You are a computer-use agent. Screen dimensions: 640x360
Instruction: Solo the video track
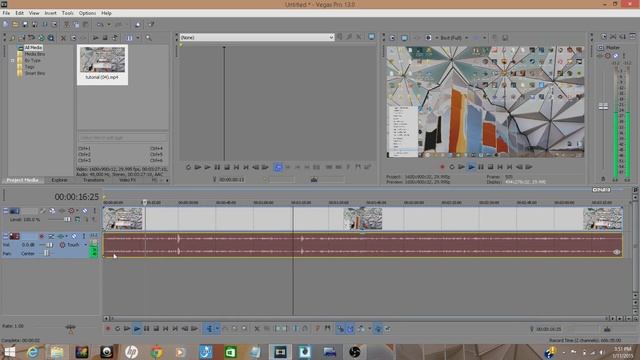click(x=94, y=211)
